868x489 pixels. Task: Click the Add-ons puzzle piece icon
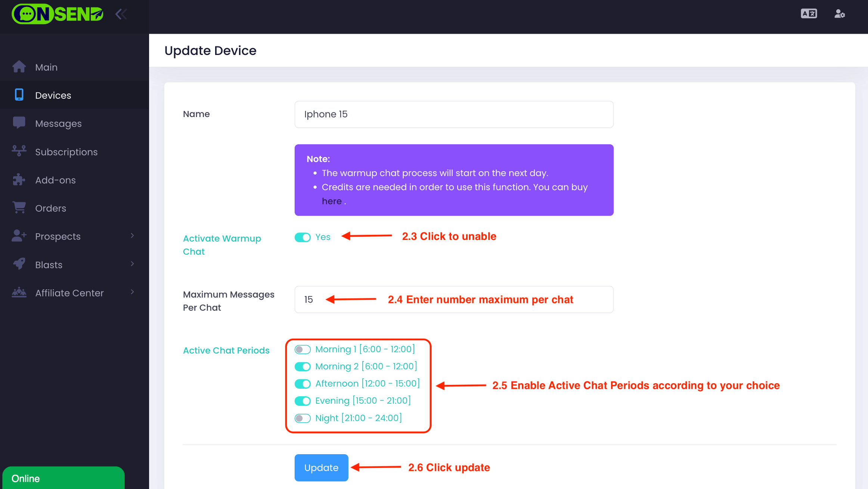pos(19,180)
